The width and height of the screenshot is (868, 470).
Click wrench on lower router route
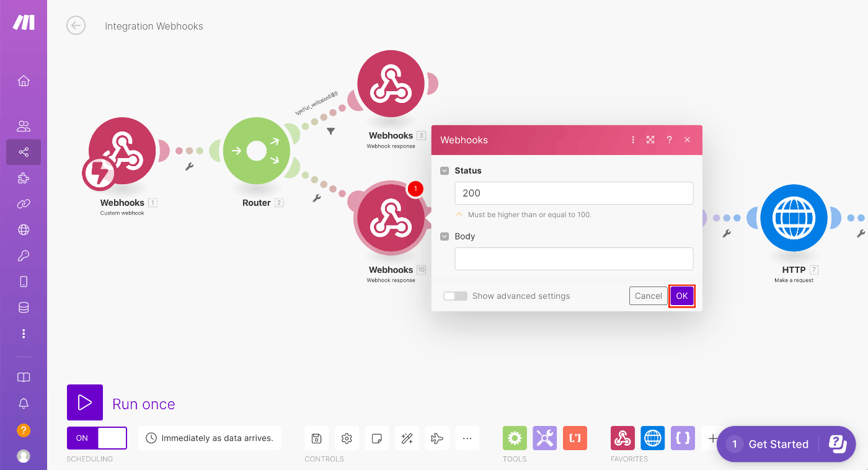[317, 198]
